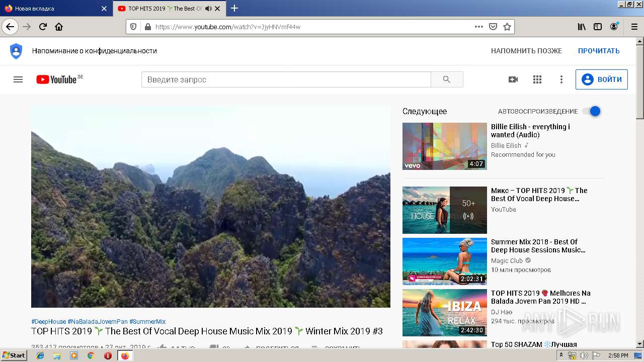Open the YouTube apps grid
Screen dimensions: 644x362
tap(537, 79)
